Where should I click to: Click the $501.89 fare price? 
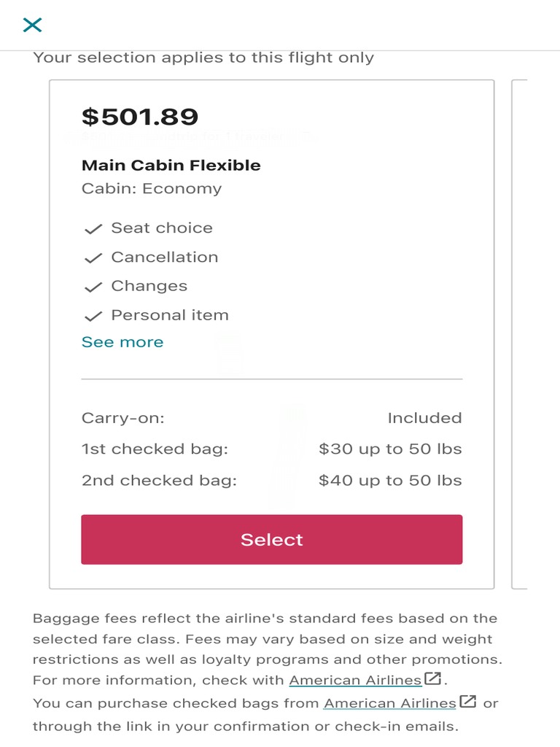[140, 117]
